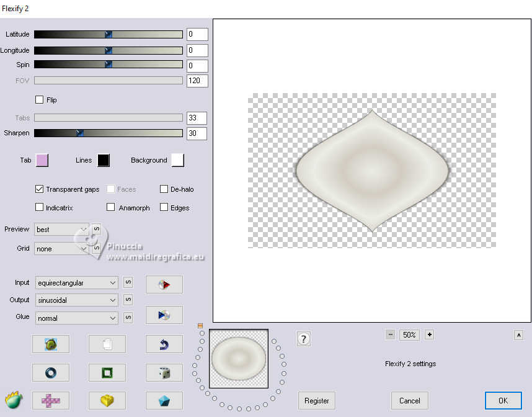This screenshot has height=417, width=532.
Task: Zoom in preview with plus button
Action: pos(430,335)
